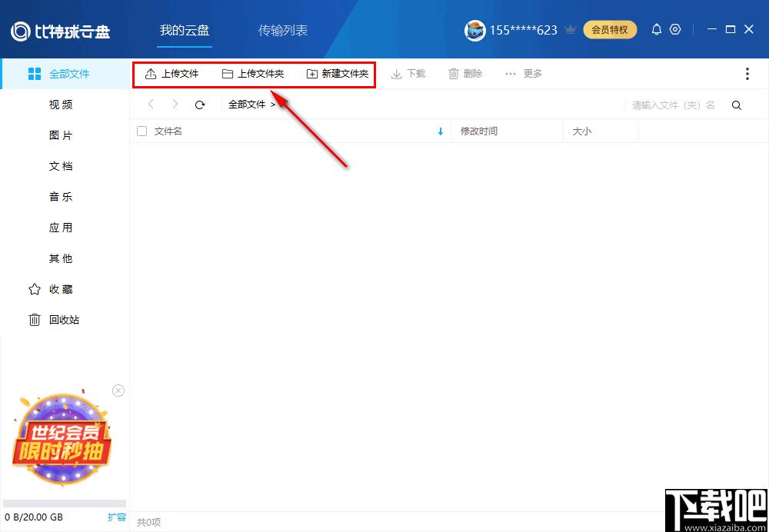This screenshot has height=532, width=769.
Task: Click the 下载 download button
Action: point(408,74)
